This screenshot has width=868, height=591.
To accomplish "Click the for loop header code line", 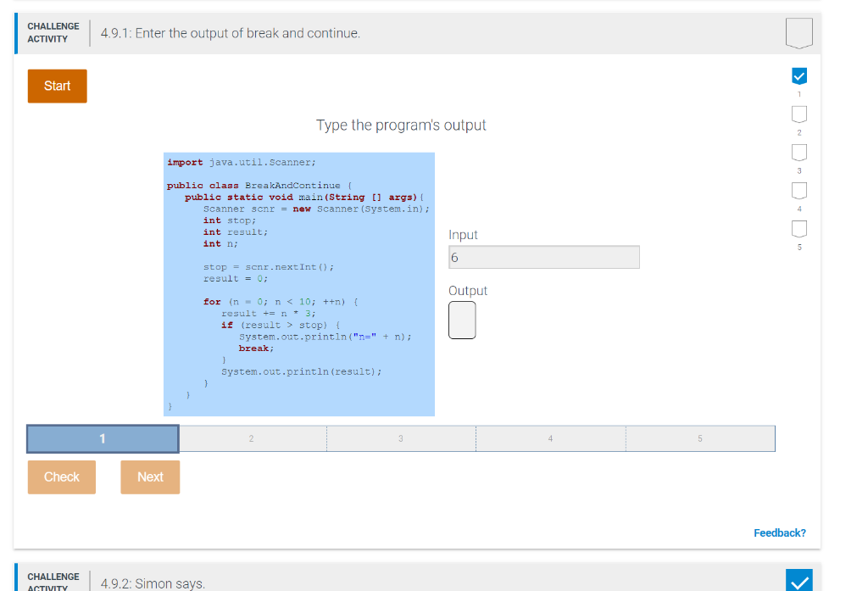I will click(x=281, y=302).
